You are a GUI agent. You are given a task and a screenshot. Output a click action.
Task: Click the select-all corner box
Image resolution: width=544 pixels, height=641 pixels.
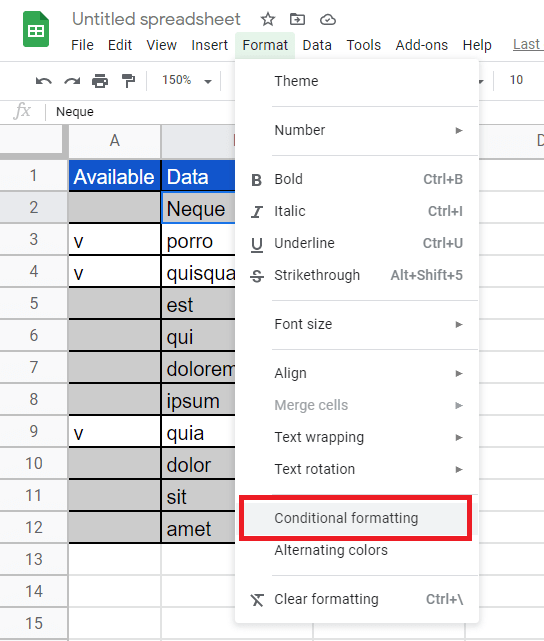[x=33, y=141]
